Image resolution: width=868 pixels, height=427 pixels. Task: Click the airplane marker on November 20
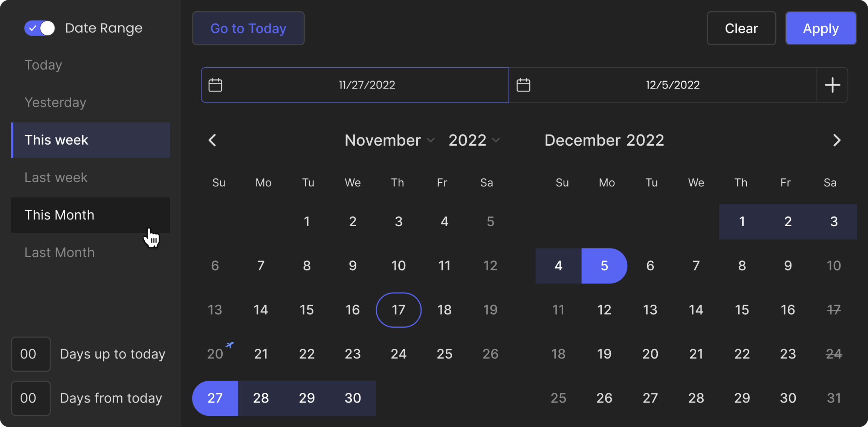(229, 345)
